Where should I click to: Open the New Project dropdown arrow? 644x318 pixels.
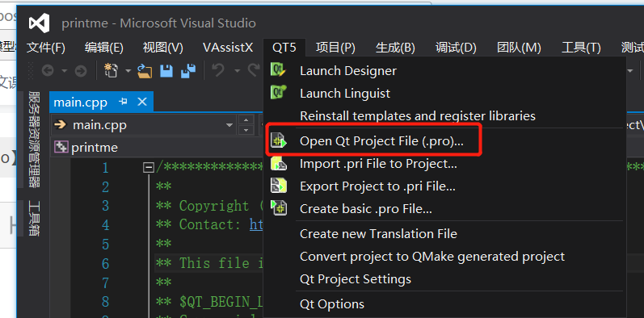[128, 71]
